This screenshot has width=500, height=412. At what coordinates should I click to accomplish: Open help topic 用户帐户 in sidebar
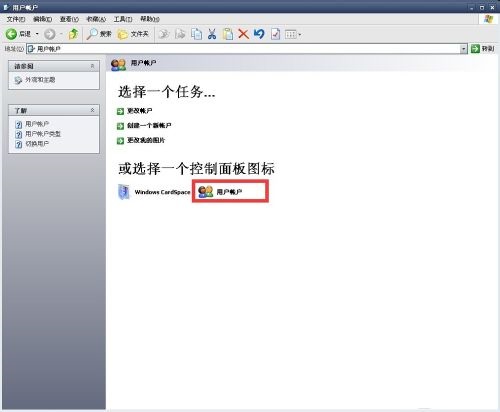click(37, 124)
